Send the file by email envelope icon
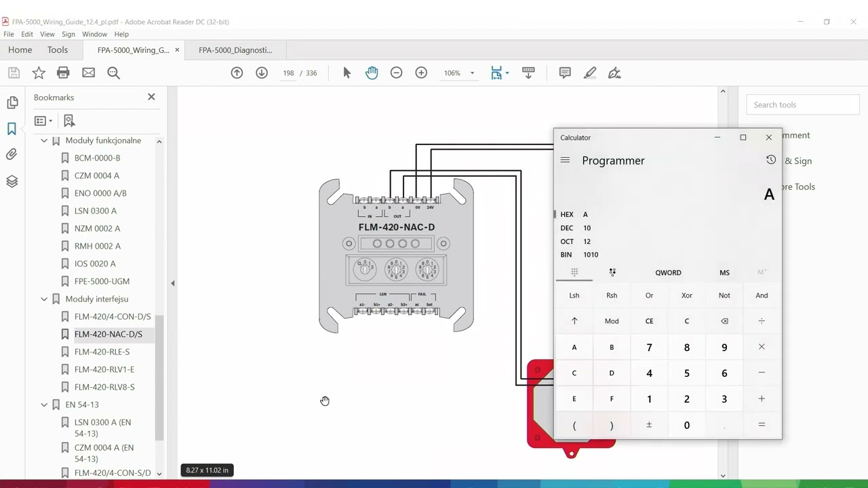Viewport: 868px width, 488px height. point(88,73)
